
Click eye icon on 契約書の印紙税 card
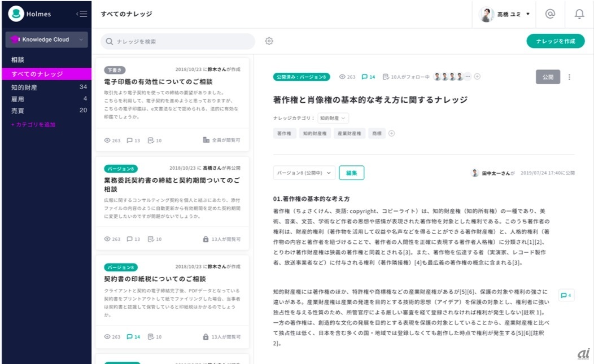coord(107,337)
